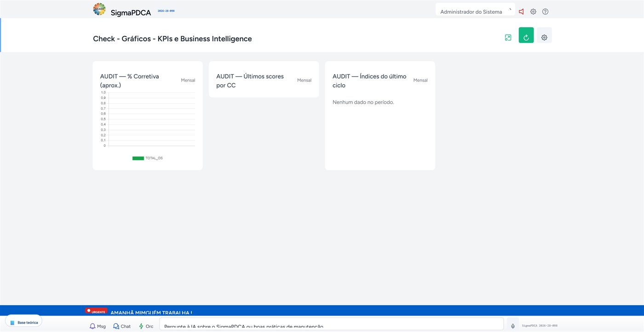Viewport: 644px width, 332px height.
Task: Click the Nenhum dado no período message
Action: tap(363, 102)
